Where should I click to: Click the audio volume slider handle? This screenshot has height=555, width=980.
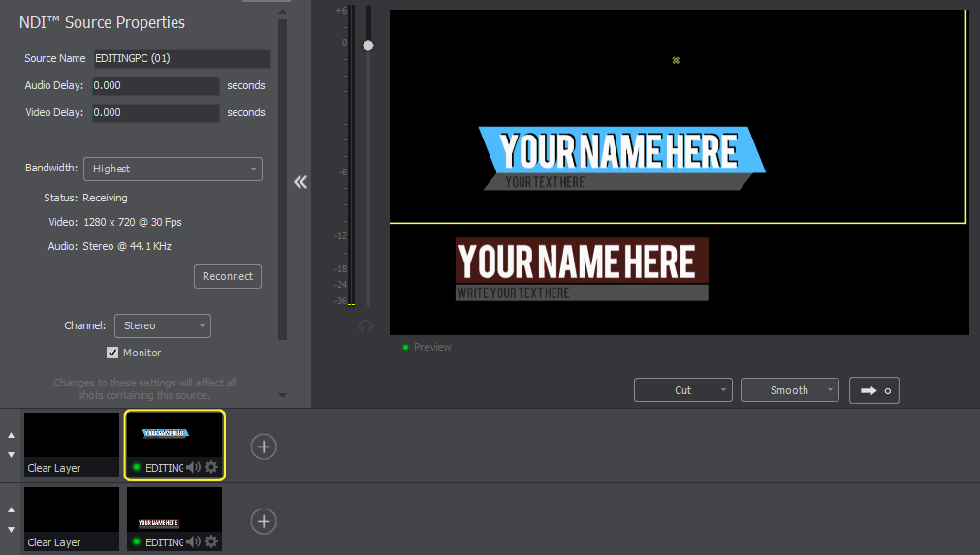point(368,46)
